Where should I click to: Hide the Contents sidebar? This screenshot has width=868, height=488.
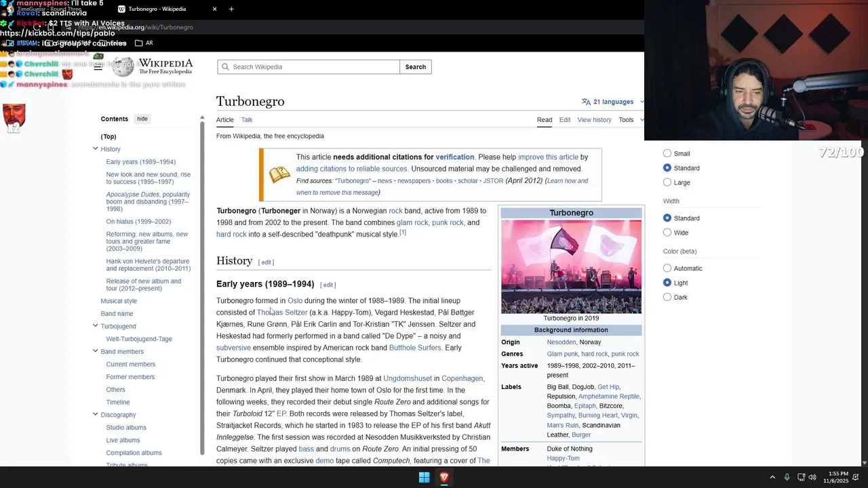pyautogui.click(x=142, y=119)
